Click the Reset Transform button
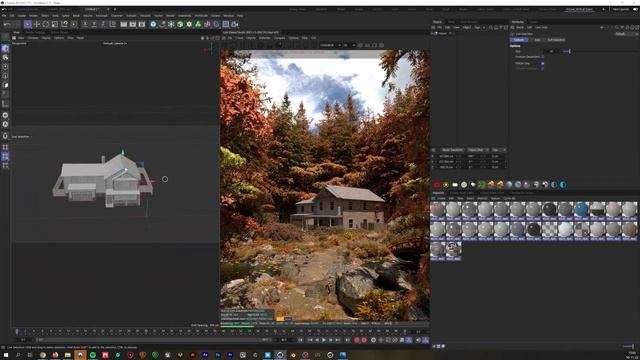The height and width of the screenshot is (360, 640). [452, 150]
